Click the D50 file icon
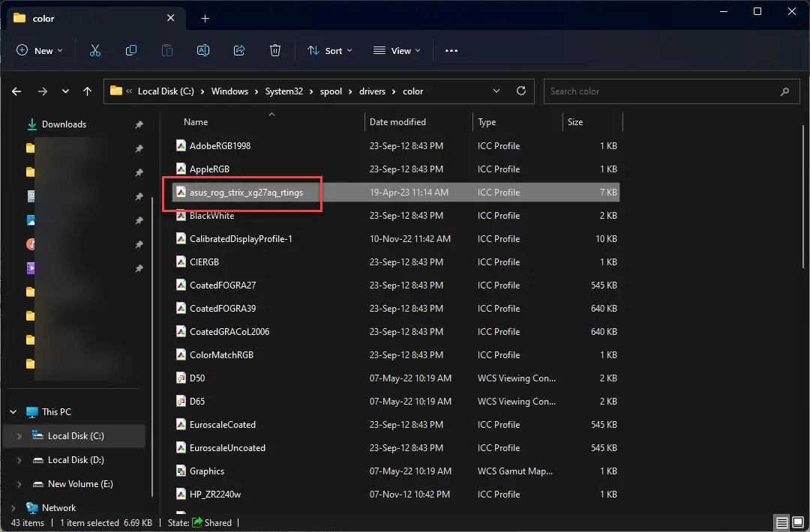The width and height of the screenshot is (810, 532). [181, 378]
